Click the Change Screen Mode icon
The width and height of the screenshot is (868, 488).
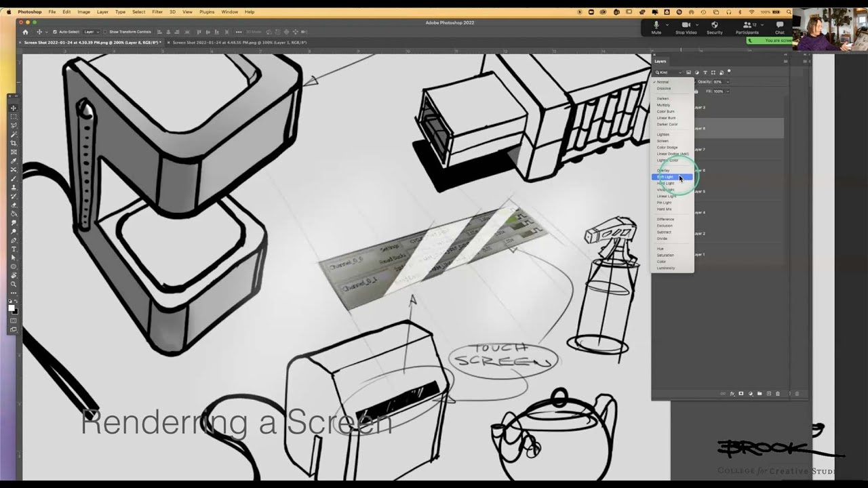click(x=14, y=329)
